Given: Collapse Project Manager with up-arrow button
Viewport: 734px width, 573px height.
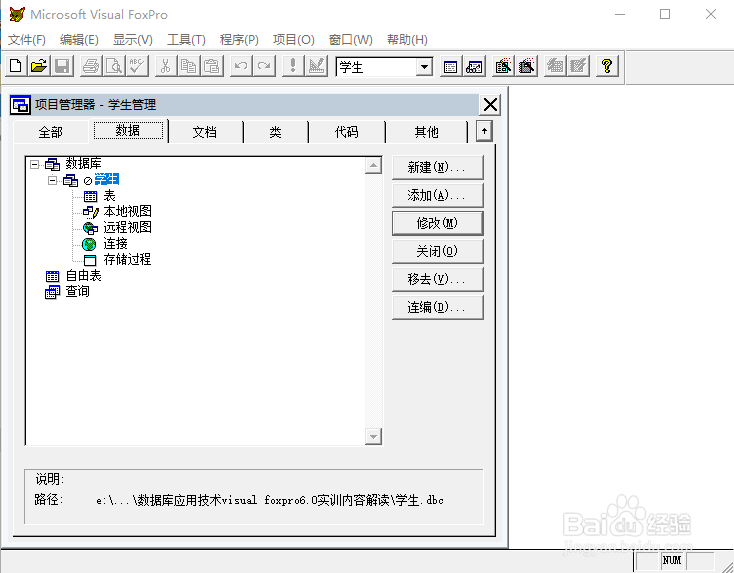Looking at the screenshot, I should (x=484, y=131).
